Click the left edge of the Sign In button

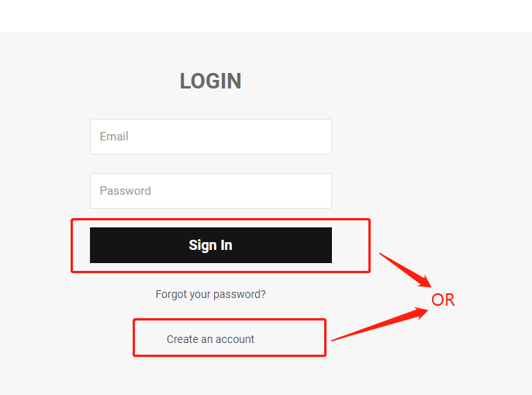(x=95, y=245)
